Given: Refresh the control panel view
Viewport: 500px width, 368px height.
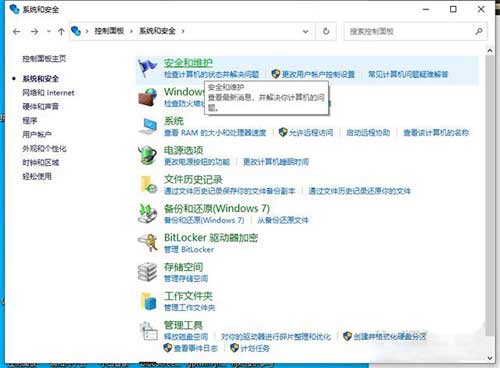Looking at the screenshot, I should (326, 31).
